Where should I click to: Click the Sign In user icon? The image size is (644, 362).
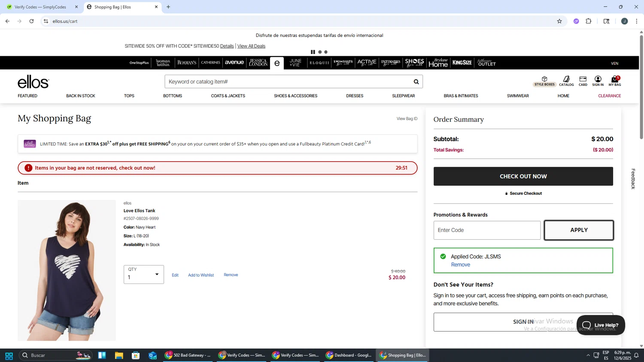(598, 81)
